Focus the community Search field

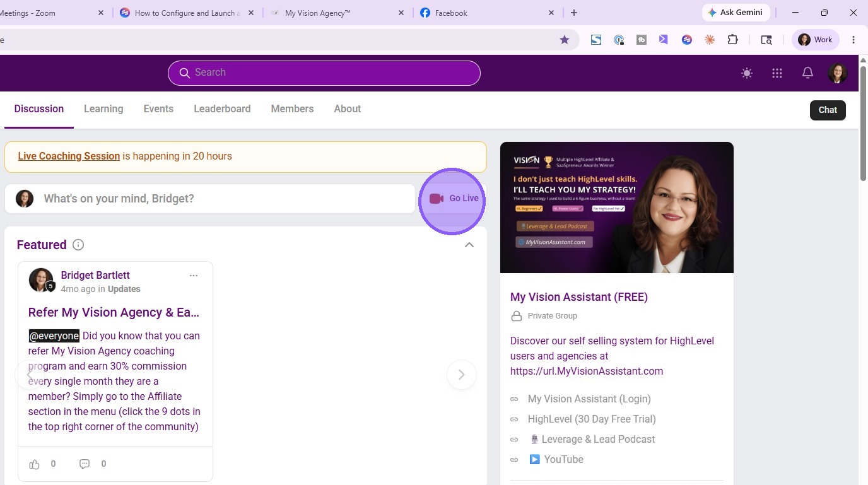pos(324,73)
